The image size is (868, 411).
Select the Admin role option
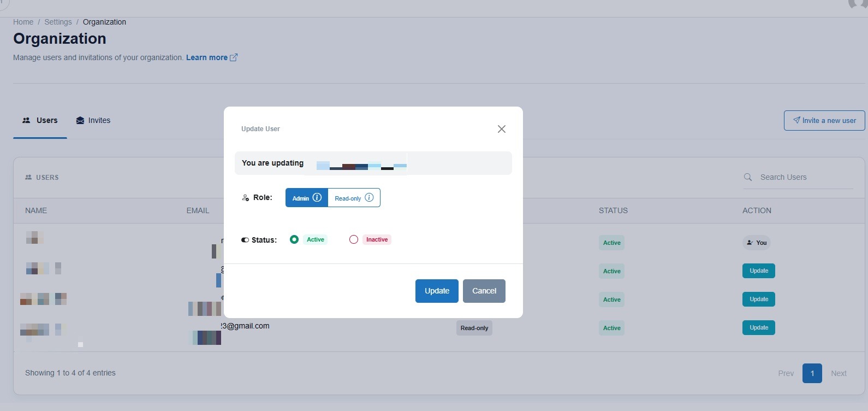pos(301,198)
